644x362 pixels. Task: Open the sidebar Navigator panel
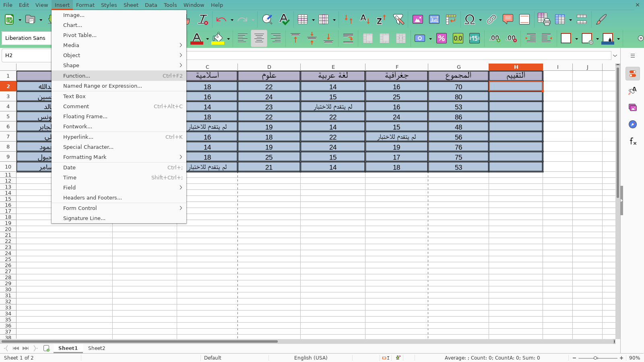click(633, 124)
